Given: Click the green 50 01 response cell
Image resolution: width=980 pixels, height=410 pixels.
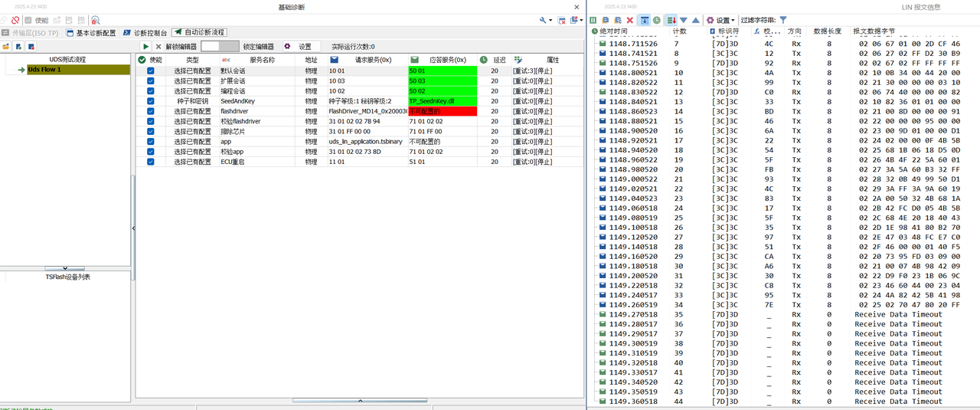Looking at the screenshot, I should tap(443, 71).
